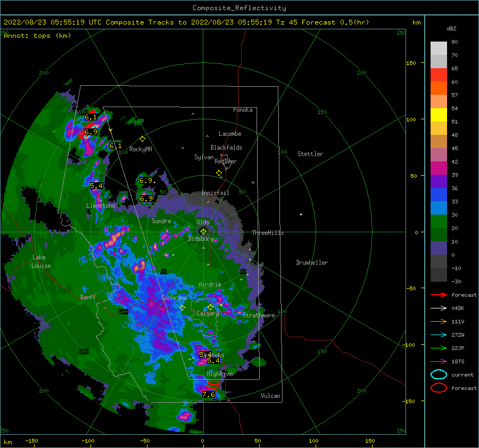Click the HighRiver label
This screenshot has width=479, height=448.
pyautogui.click(x=220, y=374)
